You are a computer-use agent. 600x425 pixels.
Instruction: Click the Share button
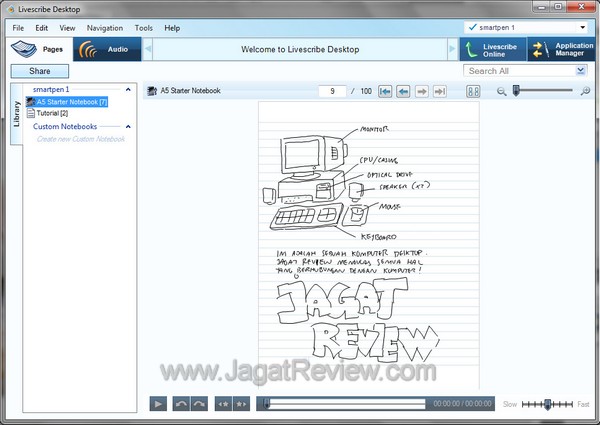click(40, 71)
